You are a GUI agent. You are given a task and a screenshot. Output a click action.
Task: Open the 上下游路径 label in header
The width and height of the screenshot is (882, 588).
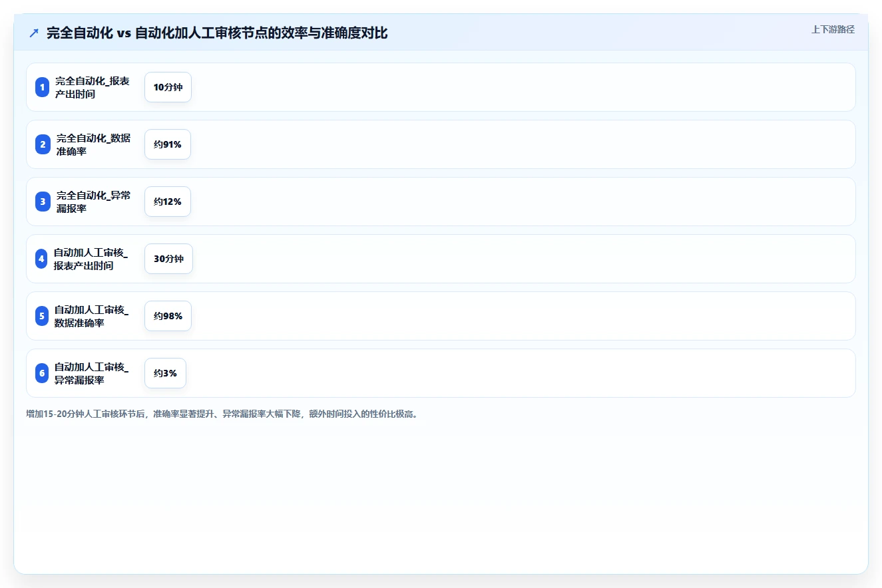pyautogui.click(x=833, y=30)
